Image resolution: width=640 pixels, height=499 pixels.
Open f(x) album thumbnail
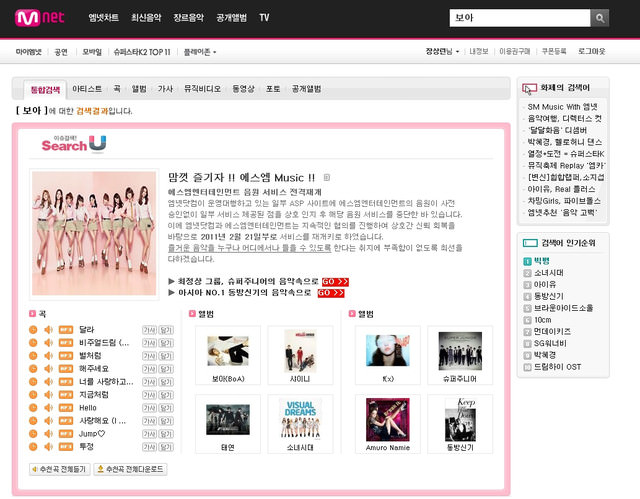tap(388, 350)
